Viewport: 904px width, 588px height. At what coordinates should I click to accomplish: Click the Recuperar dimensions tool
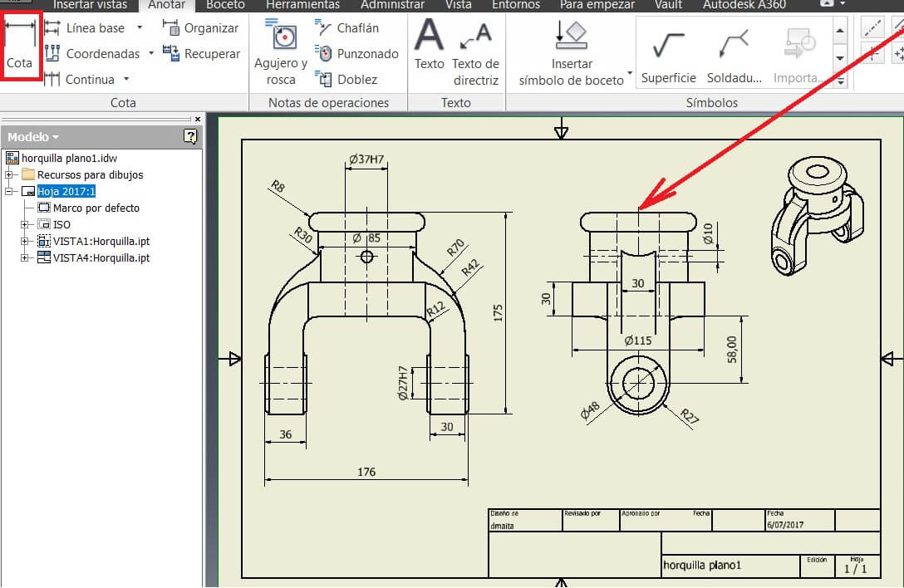click(200, 54)
